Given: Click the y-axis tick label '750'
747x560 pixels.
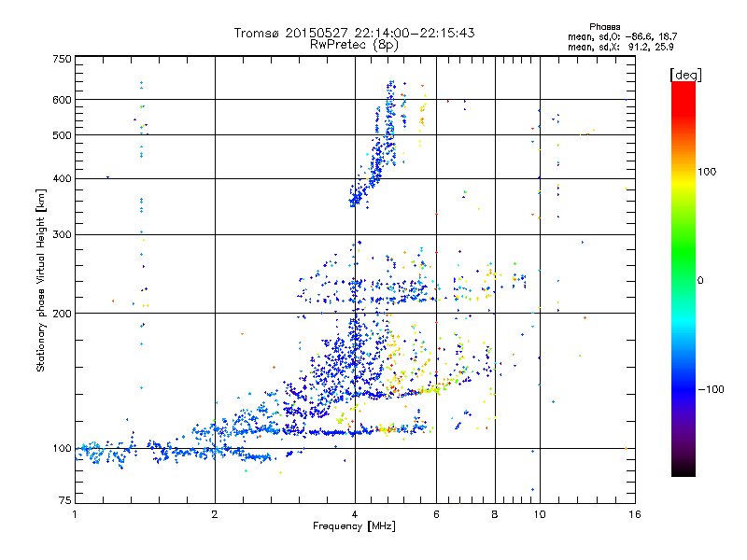Looking at the screenshot, I should [x=62, y=59].
